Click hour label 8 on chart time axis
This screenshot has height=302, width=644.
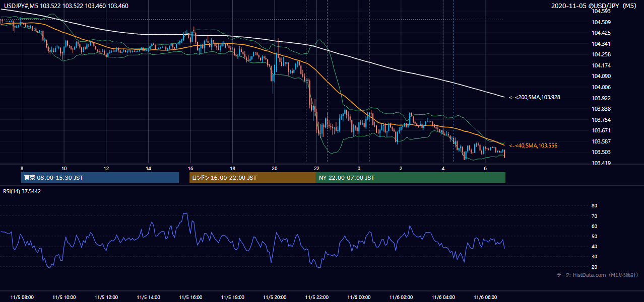[x=22, y=168]
